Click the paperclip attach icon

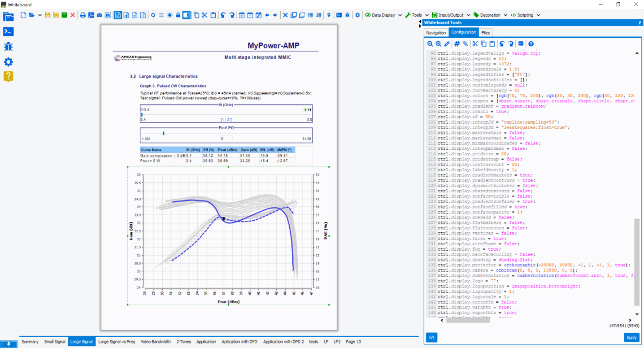pos(465,44)
